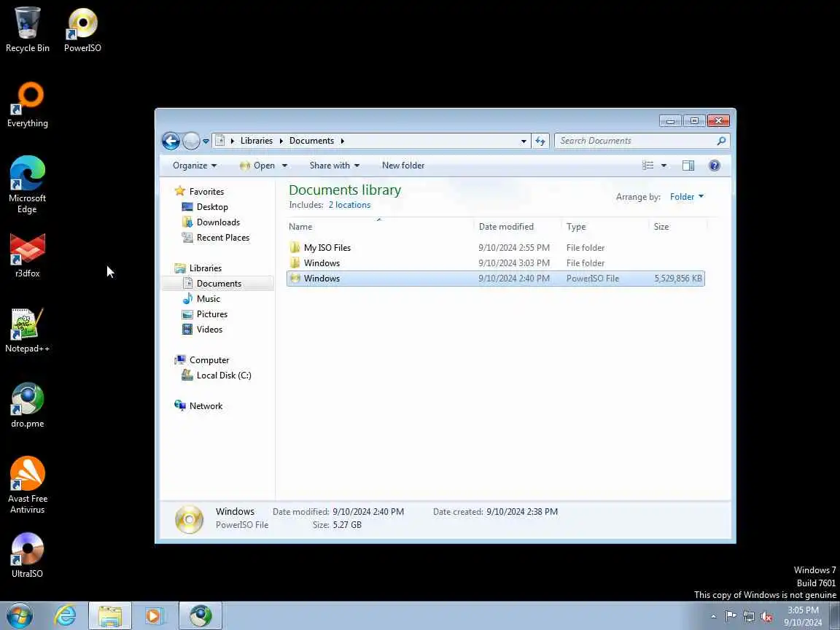Click Windows Explorer taskbar button

[x=110, y=616]
